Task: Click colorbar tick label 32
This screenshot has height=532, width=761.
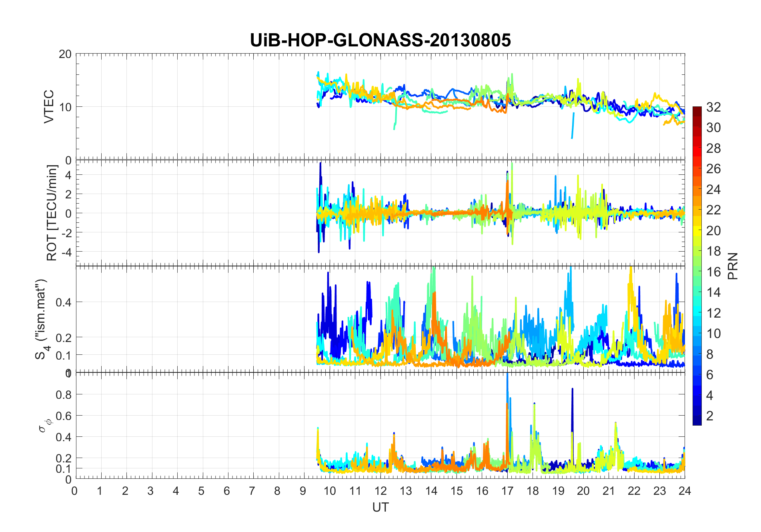Action: click(x=713, y=107)
